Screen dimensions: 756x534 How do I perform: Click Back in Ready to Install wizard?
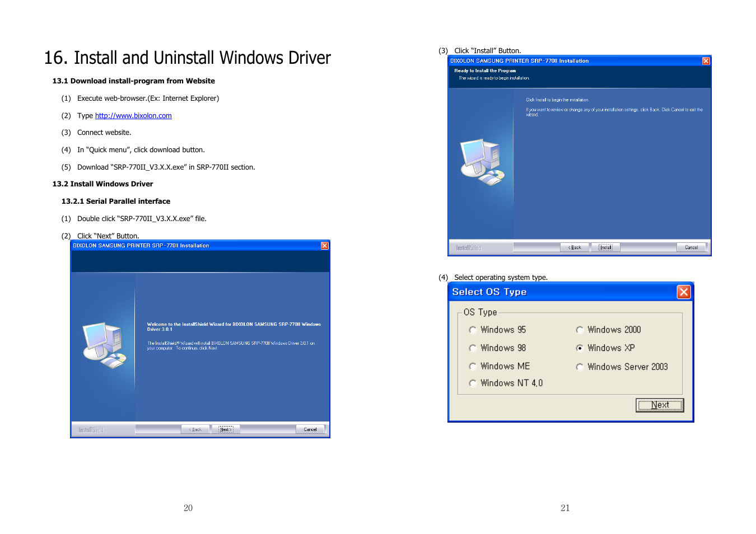[575, 247]
